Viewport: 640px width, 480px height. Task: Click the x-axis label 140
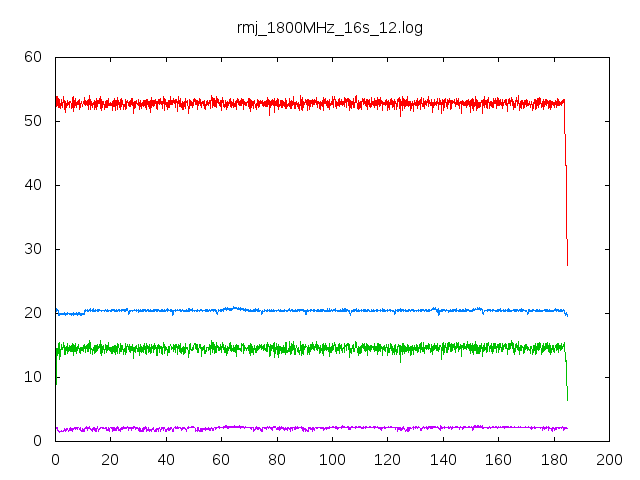[443, 460]
